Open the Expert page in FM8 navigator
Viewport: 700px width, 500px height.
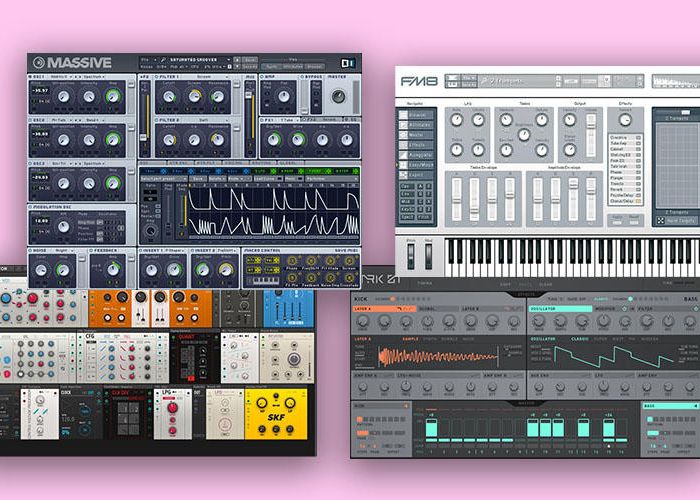coord(418,175)
